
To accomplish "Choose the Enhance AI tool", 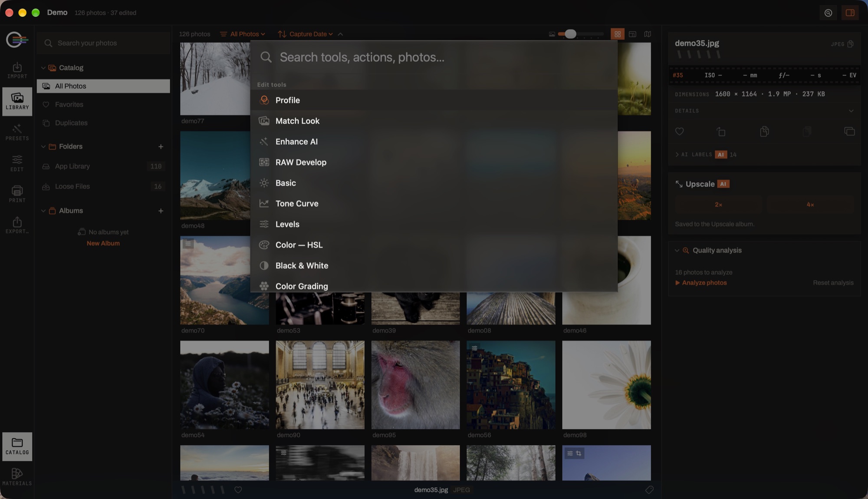I will pos(434,142).
